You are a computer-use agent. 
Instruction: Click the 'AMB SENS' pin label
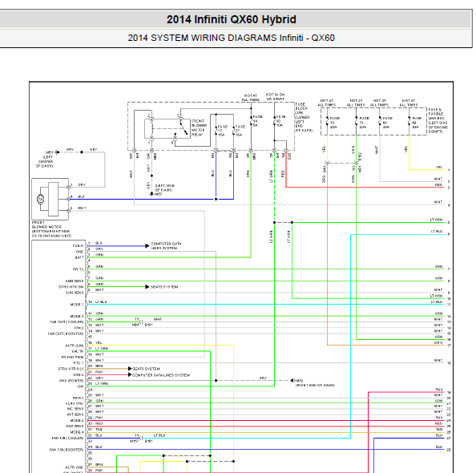click(x=74, y=281)
